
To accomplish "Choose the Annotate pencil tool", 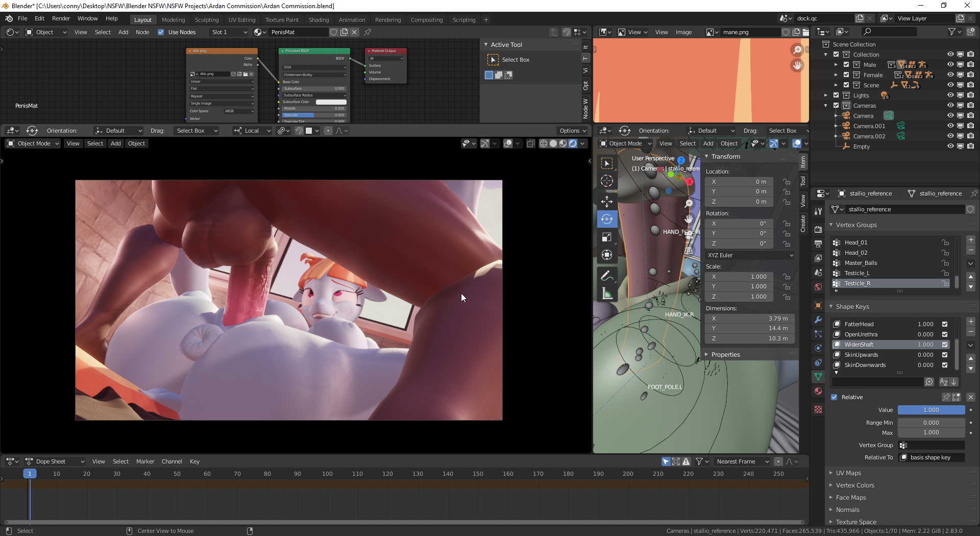I will [607, 276].
